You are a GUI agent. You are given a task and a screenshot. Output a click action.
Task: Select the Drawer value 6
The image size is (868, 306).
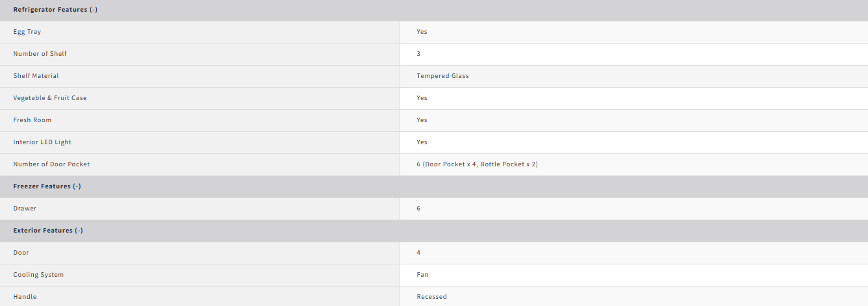(x=418, y=209)
